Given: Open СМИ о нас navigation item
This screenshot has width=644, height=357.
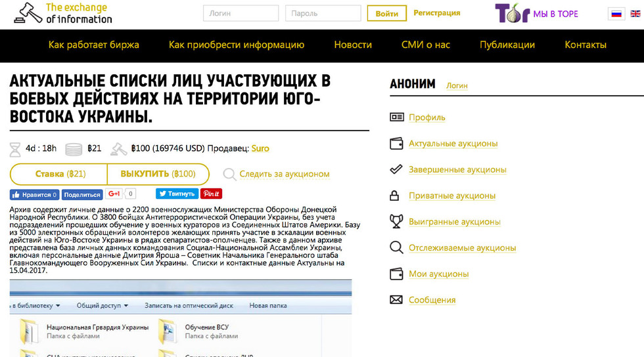Looking at the screenshot, I should (426, 45).
